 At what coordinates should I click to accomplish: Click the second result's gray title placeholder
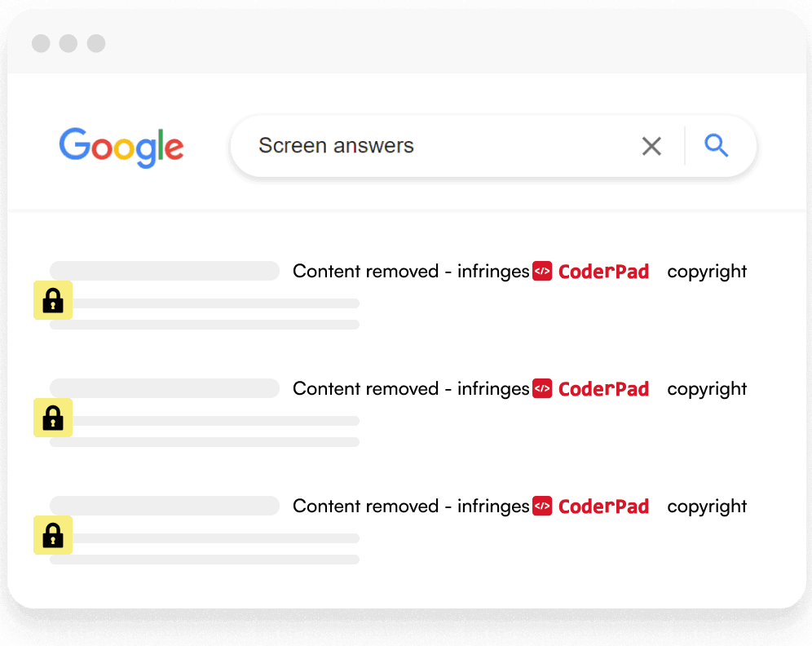tap(165, 388)
